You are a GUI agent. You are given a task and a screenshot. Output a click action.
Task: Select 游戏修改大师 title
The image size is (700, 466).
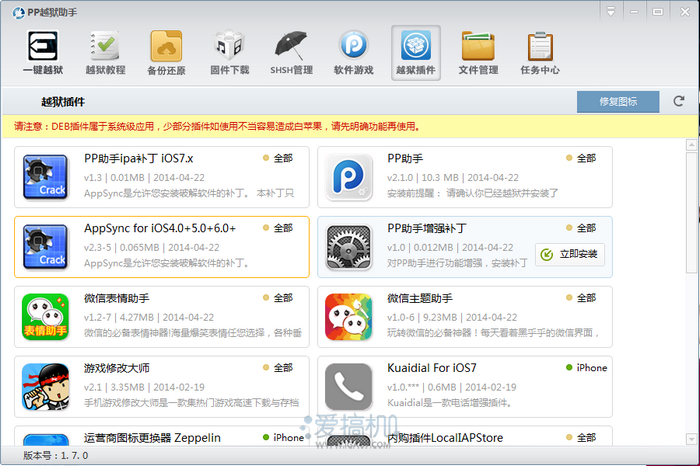tap(117, 368)
